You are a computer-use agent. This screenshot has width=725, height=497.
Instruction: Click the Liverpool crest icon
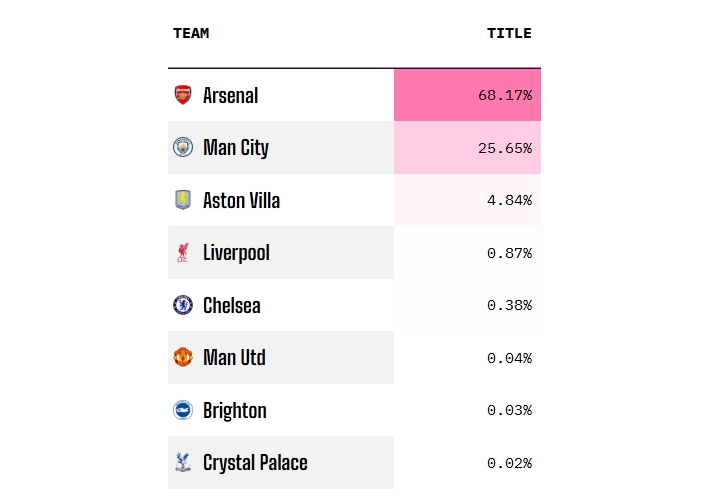point(182,253)
